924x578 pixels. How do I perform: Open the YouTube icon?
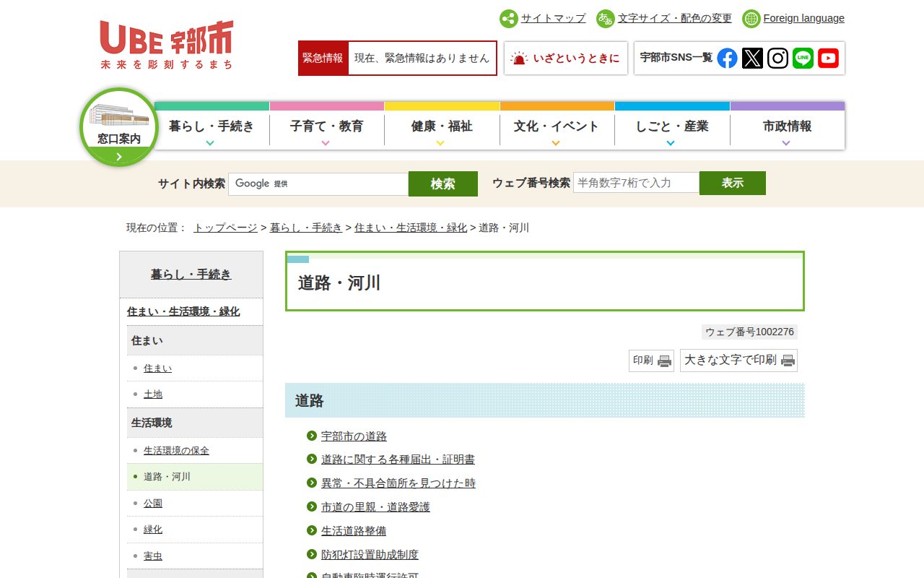point(828,58)
